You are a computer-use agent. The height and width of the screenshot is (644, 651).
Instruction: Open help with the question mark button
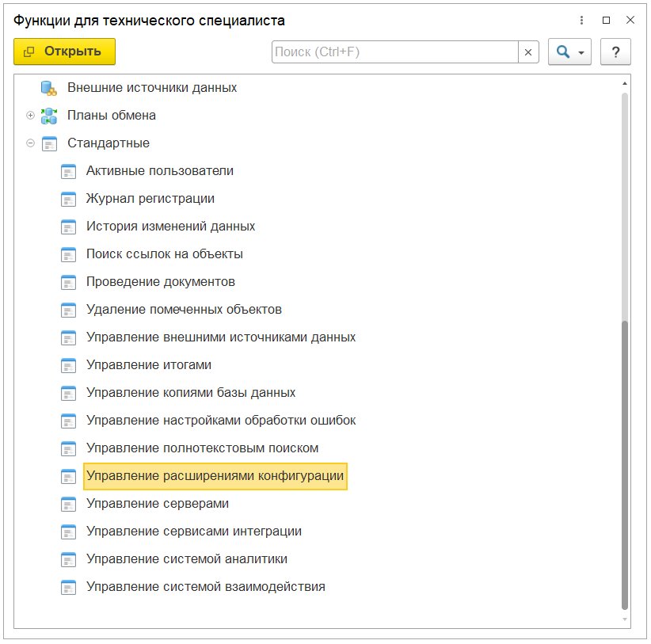click(x=615, y=52)
